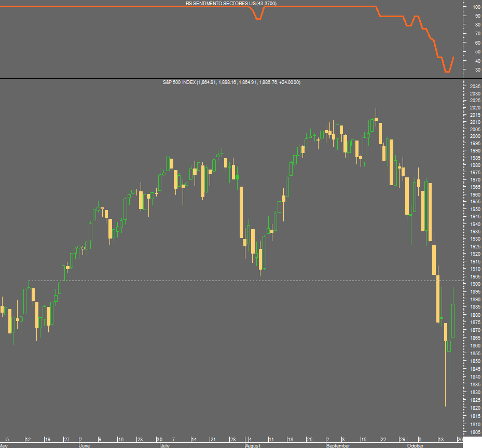
Task: Click the 100 value on indicator scale
Action: pos(477,7)
